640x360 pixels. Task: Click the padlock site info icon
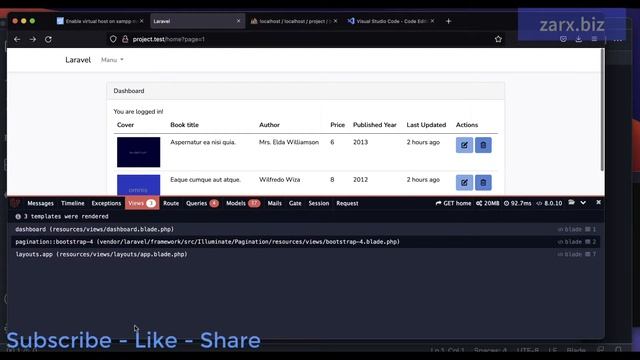pyautogui.click(x=125, y=39)
